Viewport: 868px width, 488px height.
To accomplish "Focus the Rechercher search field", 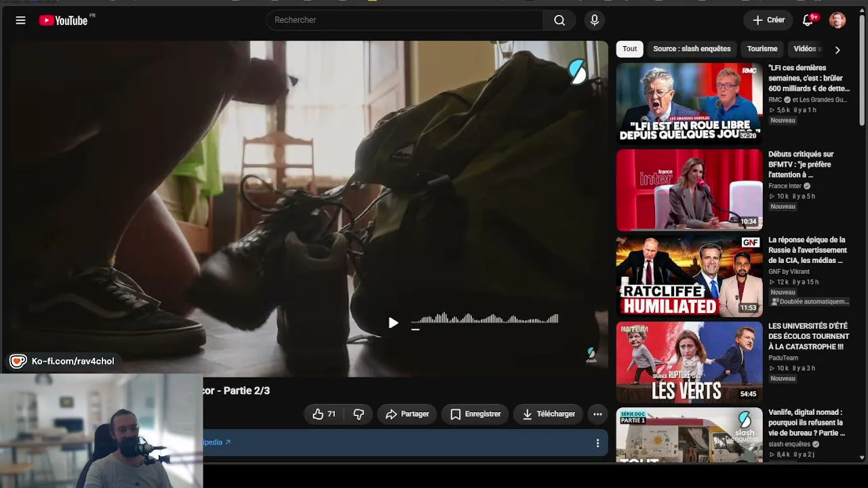I will point(404,20).
